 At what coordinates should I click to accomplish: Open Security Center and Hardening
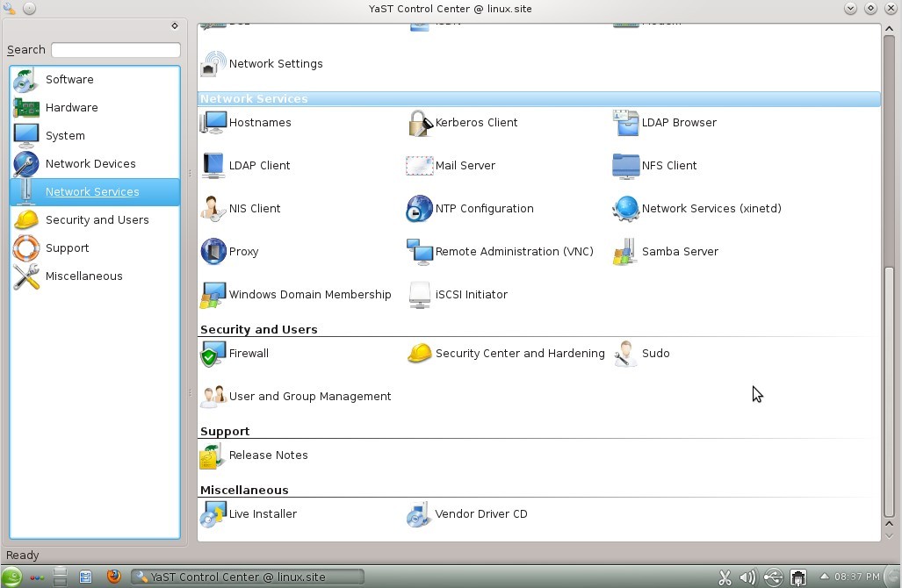point(506,354)
